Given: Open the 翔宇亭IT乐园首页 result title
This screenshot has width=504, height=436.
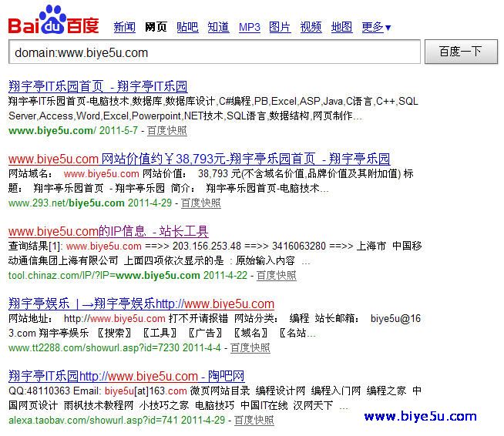Looking at the screenshot, I should tap(98, 86).
